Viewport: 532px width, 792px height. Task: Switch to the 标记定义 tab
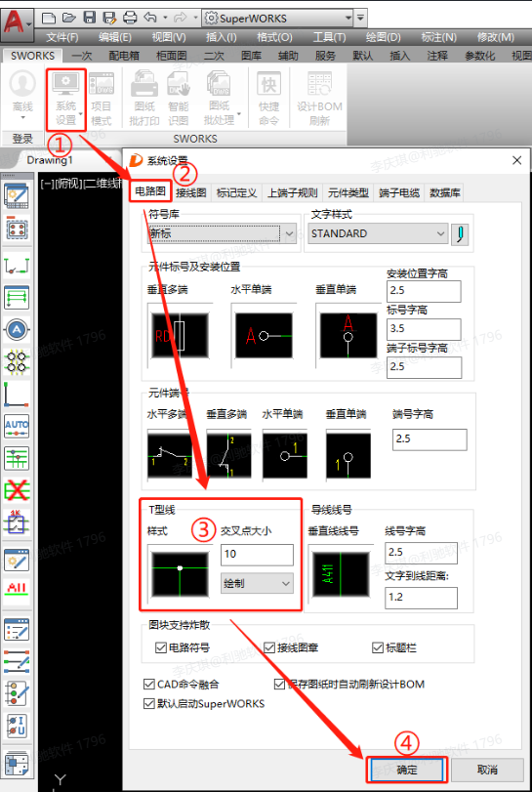236,193
